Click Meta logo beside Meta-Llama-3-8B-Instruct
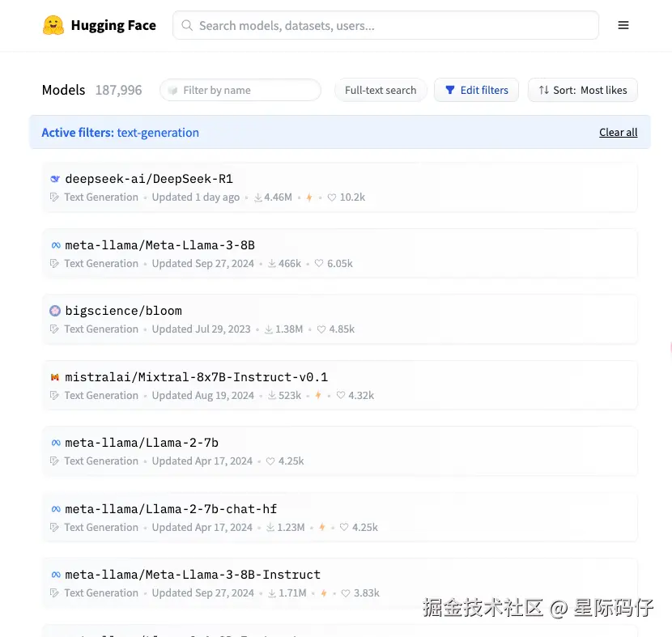672x637 pixels. pos(56,575)
